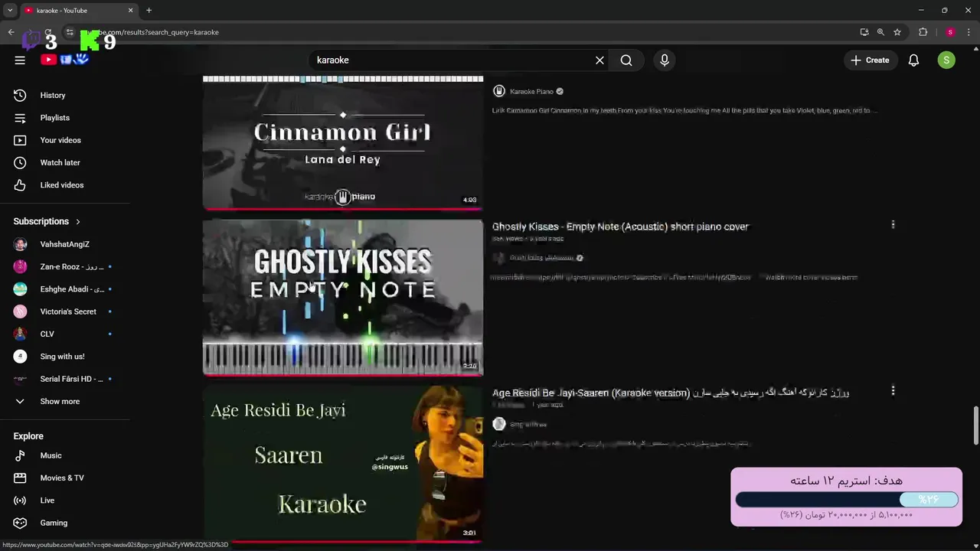Image resolution: width=980 pixels, height=551 pixels.
Task: Select the karaoke - YouTube tab
Action: [78, 11]
